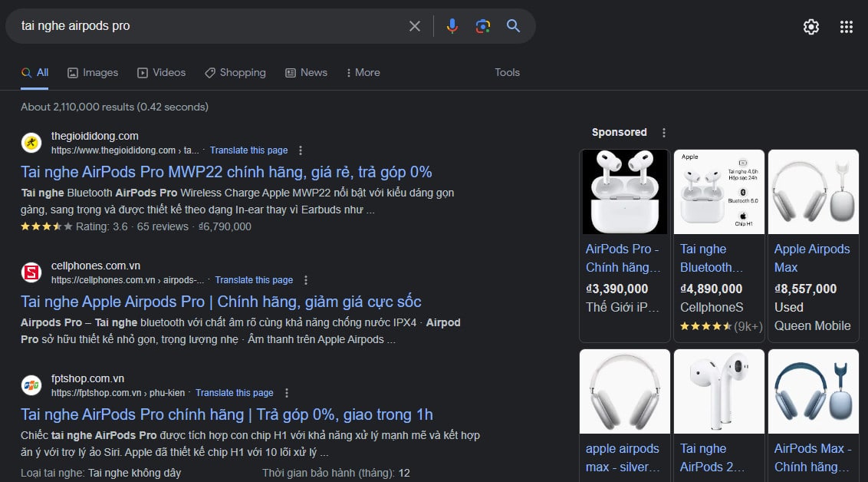Open the Sponsored section three-dot menu
Viewport: 868px width, 482px height.
click(x=664, y=133)
